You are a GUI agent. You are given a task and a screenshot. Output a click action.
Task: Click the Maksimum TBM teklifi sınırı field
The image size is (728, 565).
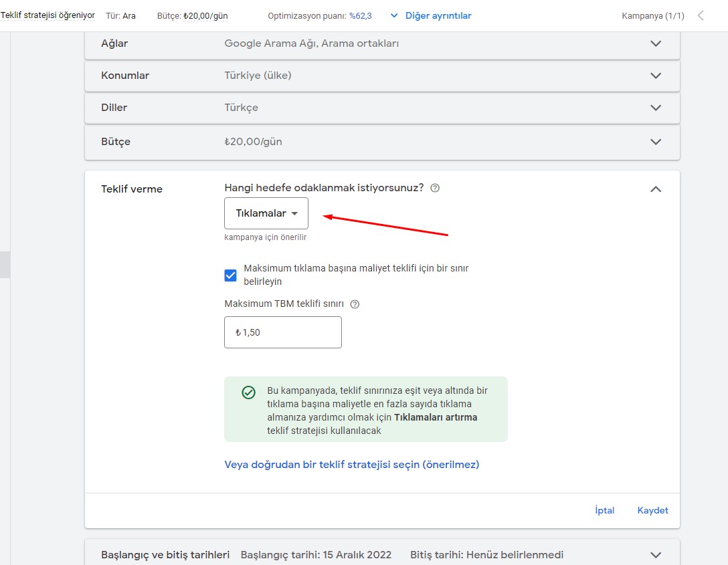pos(283,332)
